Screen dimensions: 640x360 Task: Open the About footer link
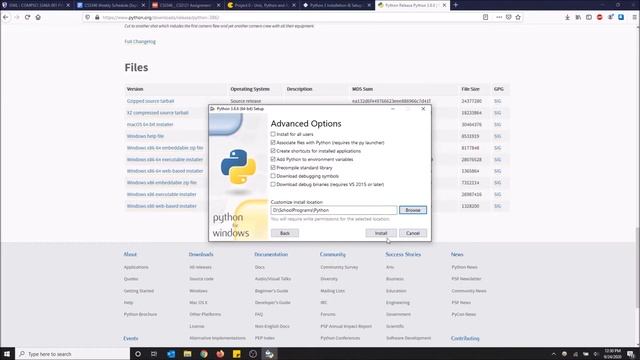coord(130,254)
